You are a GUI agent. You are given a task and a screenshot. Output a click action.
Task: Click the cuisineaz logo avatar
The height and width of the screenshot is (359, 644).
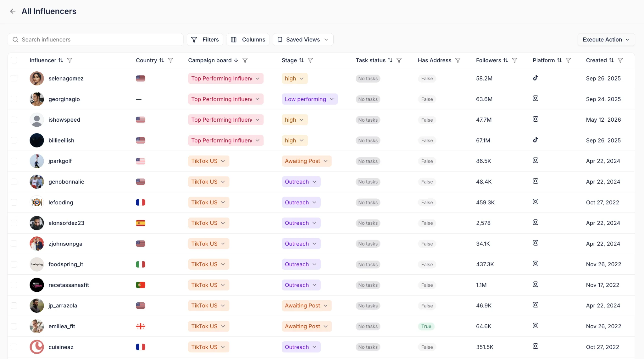tap(37, 347)
